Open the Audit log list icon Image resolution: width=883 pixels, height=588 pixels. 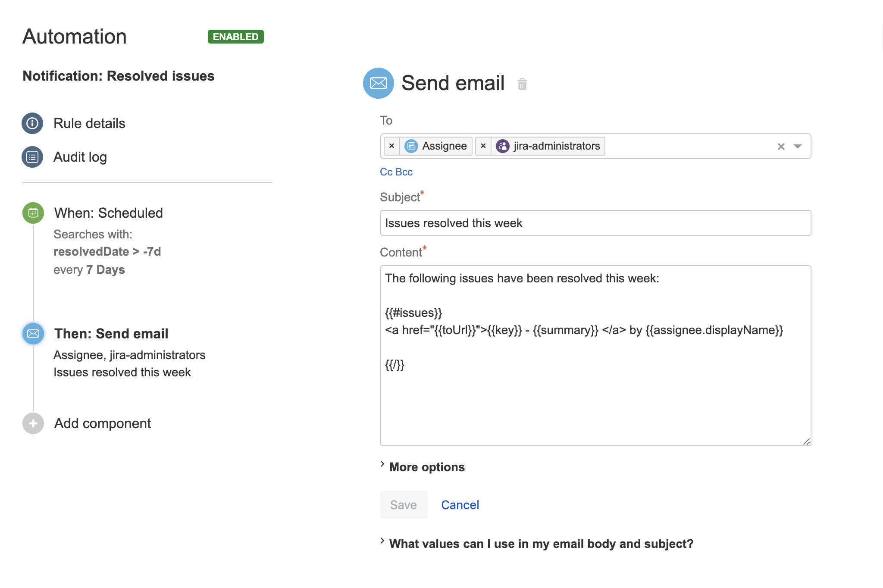tap(32, 157)
